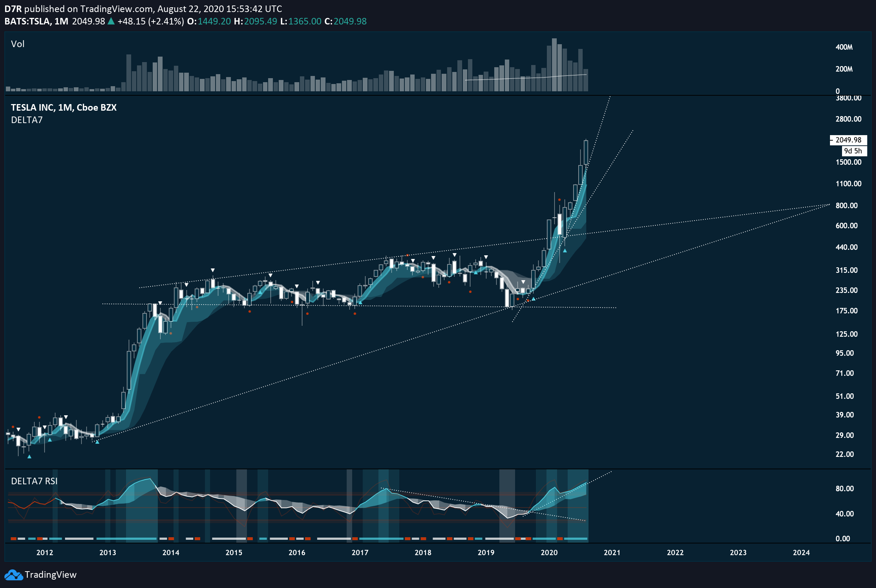The width and height of the screenshot is (876, 588).
Task: Click the 39.00 price axis label
Action: pyautogui.click(x=845, y=415)
